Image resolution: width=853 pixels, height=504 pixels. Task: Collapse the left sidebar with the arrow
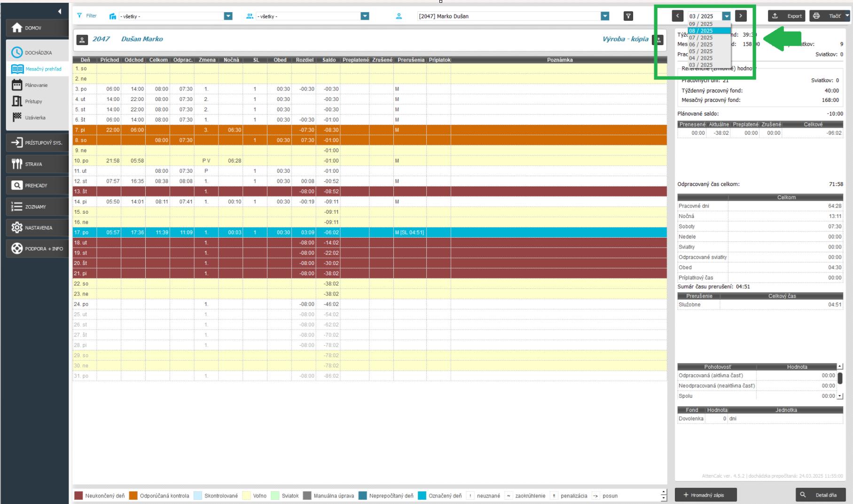[59, 11]
